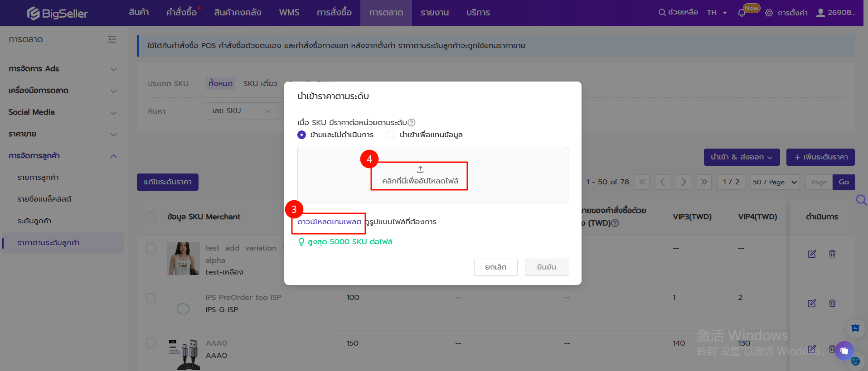Open the รายงาน top menu
The image size is (868, 371).
coord(435,13)
